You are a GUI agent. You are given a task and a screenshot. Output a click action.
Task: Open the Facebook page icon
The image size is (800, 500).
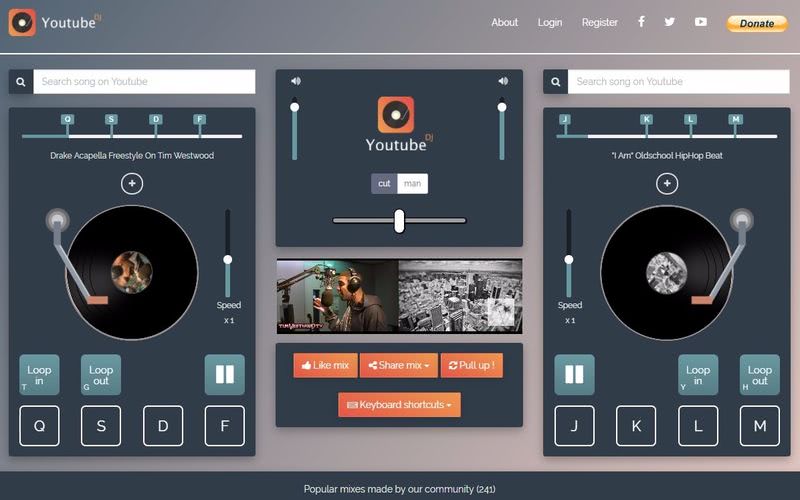(641, 21)
